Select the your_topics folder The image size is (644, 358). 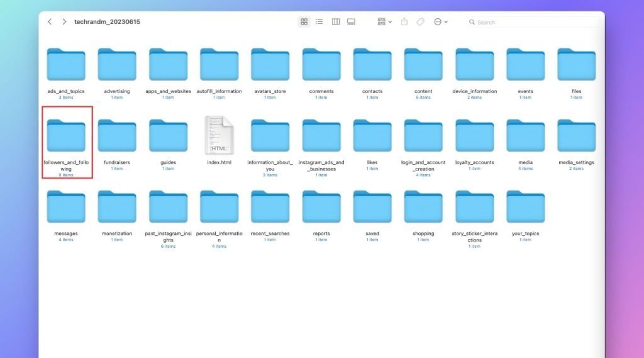[526, 206]
